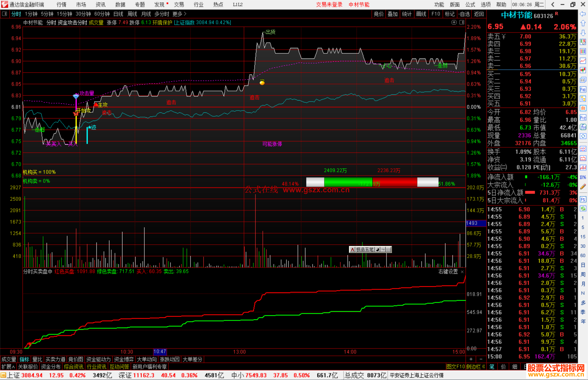Switch sidebar period to 15 minutes
588x380 pixels.
(x=583, y=236)
